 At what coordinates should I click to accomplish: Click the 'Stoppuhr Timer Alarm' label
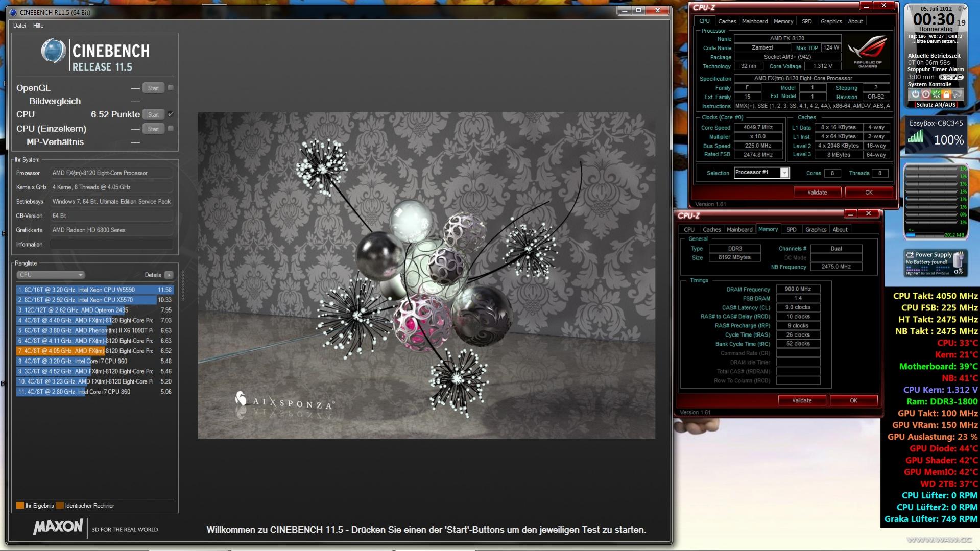(x=936, y=69)
